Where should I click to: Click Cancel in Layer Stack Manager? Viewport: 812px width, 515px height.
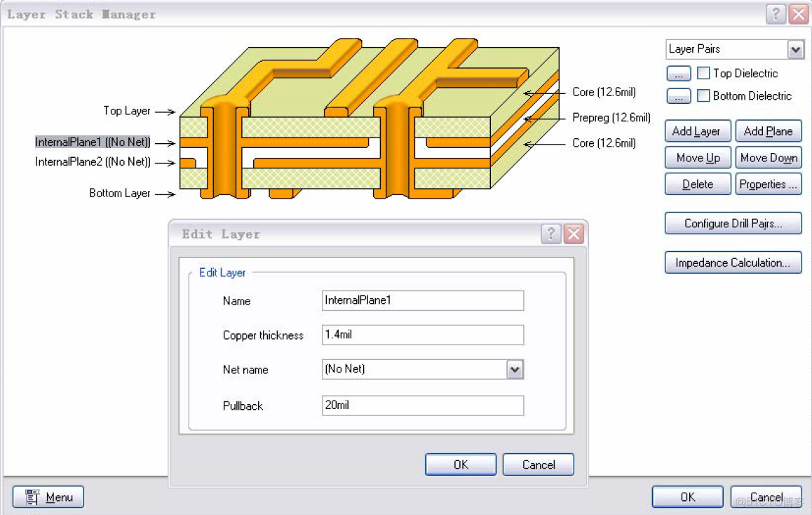click(x=766, y=497)
